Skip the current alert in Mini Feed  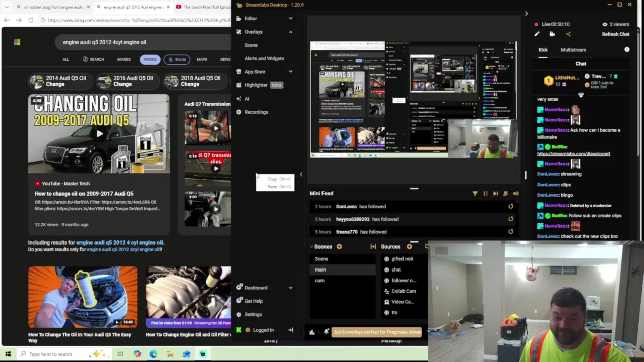[495, 193]
